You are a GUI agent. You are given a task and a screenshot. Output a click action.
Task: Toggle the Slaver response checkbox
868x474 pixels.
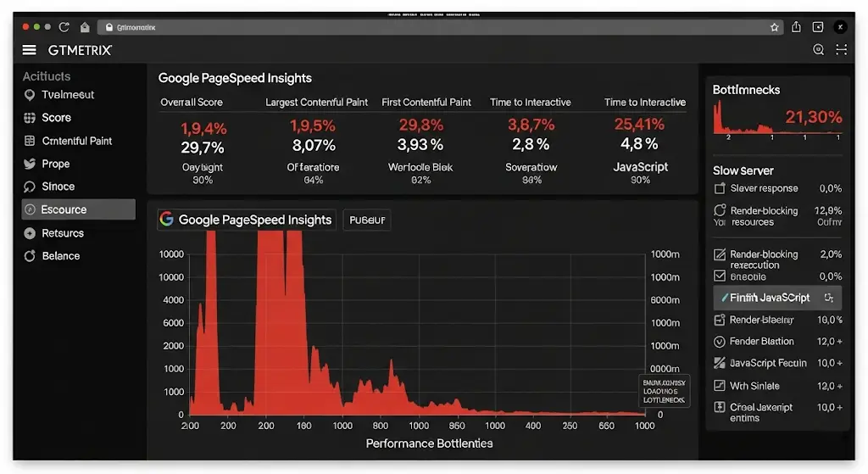[x=719, y=189]
